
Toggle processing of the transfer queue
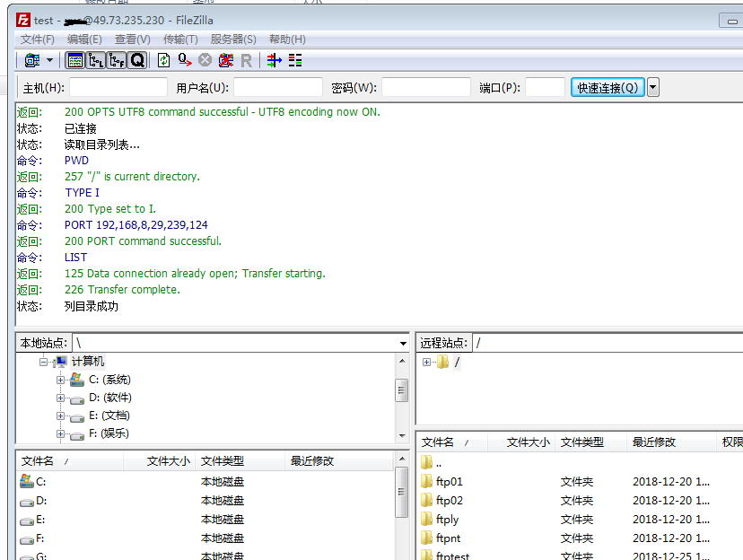184,61
